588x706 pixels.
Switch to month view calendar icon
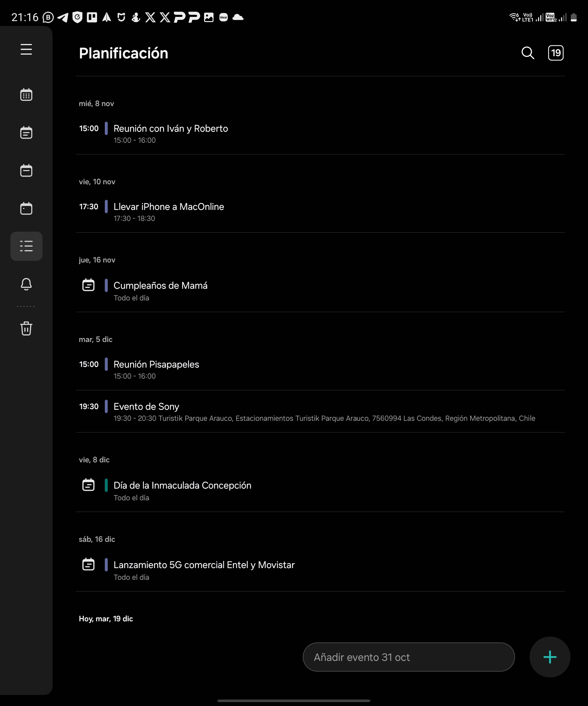click(x=26, y=94)
